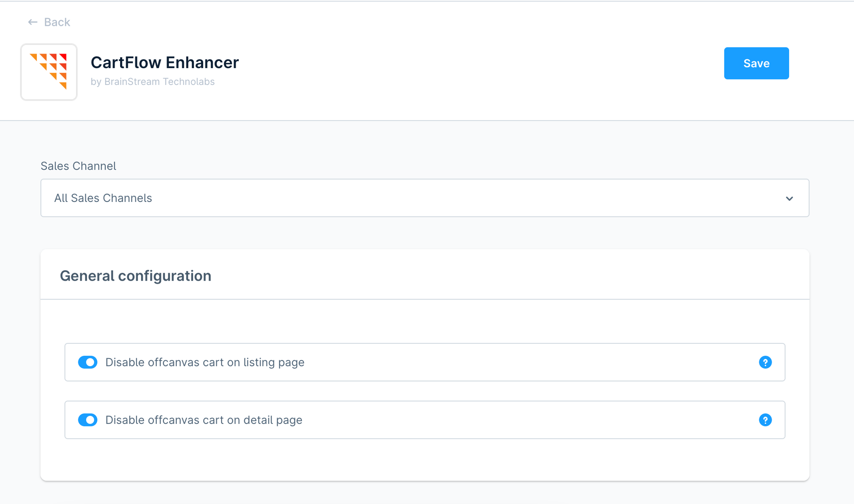This screenshot has width=854, height=504.
Task: Select the CartFlow Enhancer title heading
Action: [x=165, y=62]
